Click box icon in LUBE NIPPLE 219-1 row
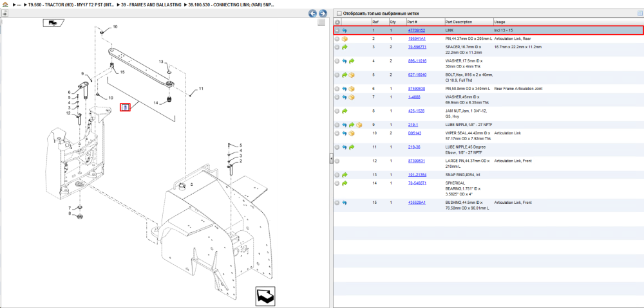 (x=359, y=125)
